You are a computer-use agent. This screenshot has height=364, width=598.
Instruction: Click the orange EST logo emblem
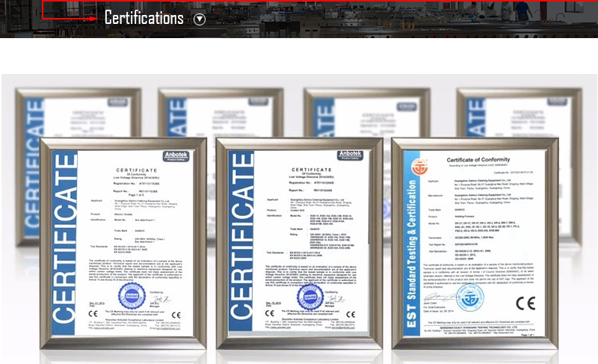coord(419,167)
